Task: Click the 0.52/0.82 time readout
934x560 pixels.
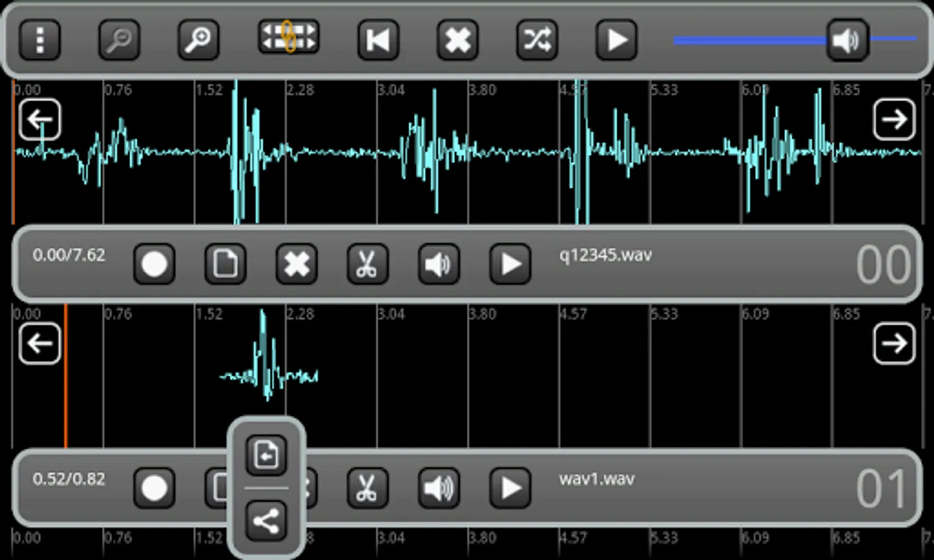Action: click(x=69, y=479)
